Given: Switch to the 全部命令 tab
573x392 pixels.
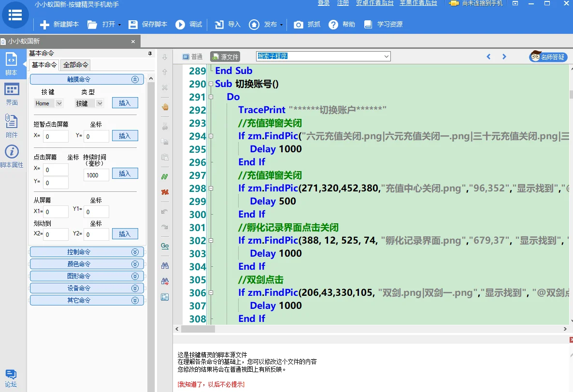Looking at the screenshot, I should point(76,65).
